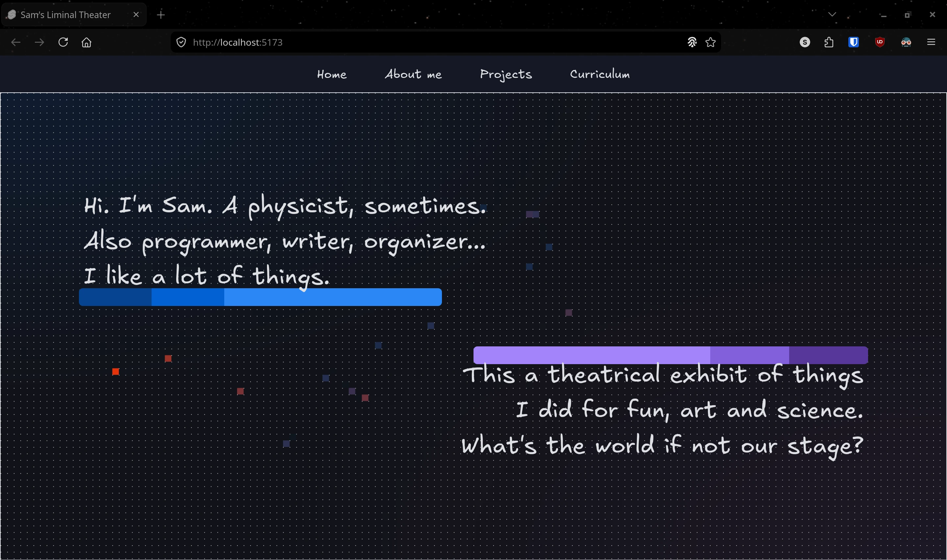
Task: Open the Projects page link
Action: click(506, 74)
